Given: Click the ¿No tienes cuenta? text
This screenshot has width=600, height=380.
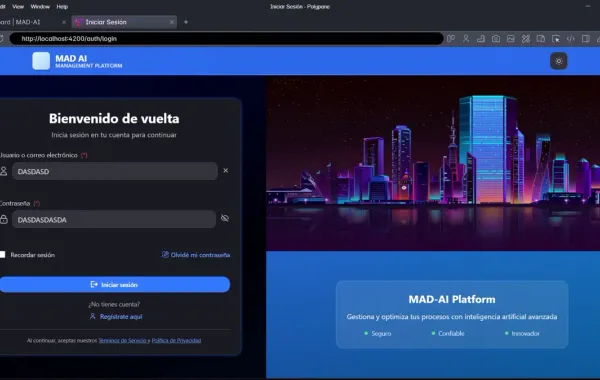Looking at the screenshot, I should [114, 304].
